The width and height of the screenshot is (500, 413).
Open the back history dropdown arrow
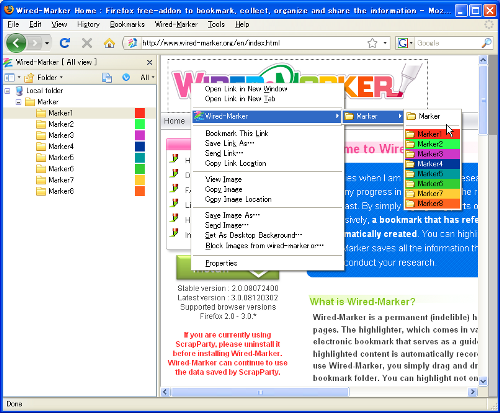click(47, 43)
